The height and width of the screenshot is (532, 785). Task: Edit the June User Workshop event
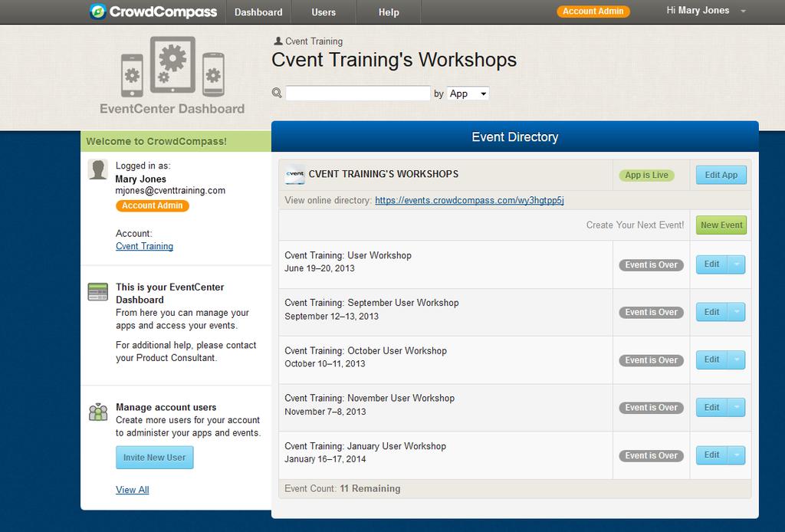[x=711, y=264]
